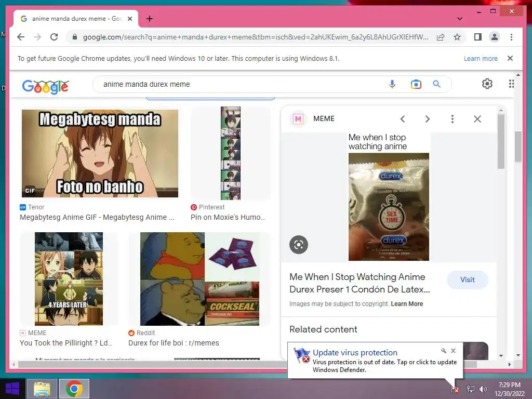Close the Update virus protection notification

[x=453, y=351]
